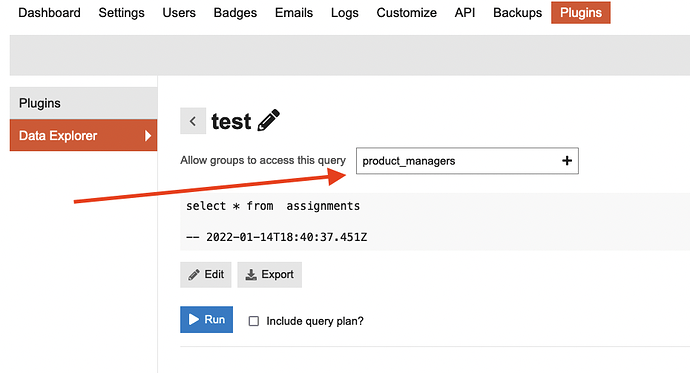Go to the Customize tab
The width and height of the screenshot is (690, 373).
coord(407,13)
